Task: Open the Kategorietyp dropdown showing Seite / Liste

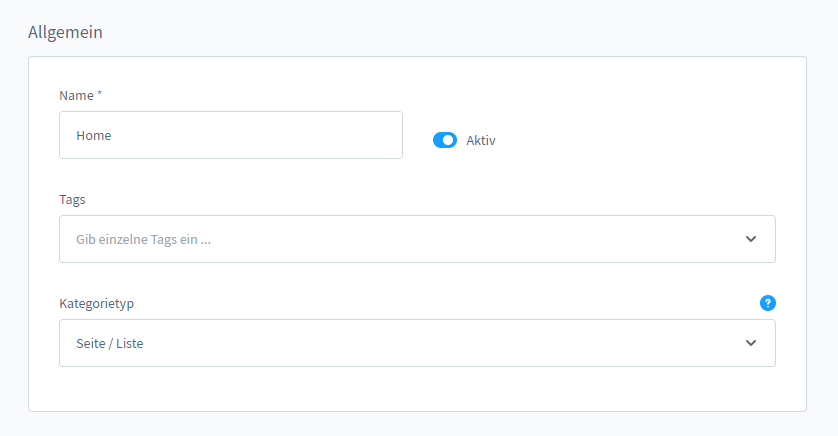Action: tap(417, 343)
